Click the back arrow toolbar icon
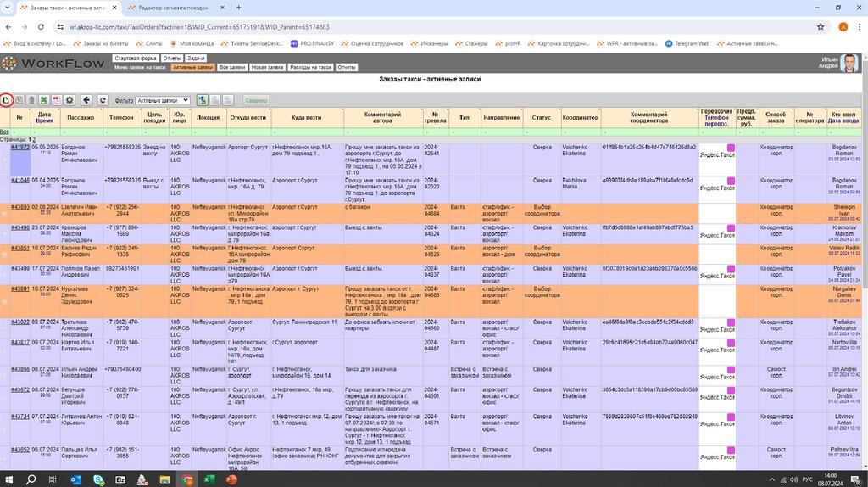Image resolution: width=868 pixels, height=487 pixels. point(88,100)
